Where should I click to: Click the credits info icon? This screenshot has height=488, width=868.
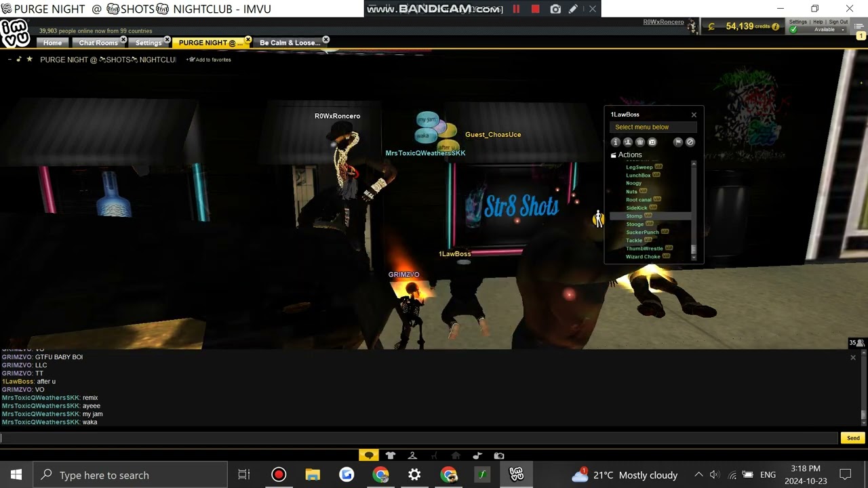[776, 26]
